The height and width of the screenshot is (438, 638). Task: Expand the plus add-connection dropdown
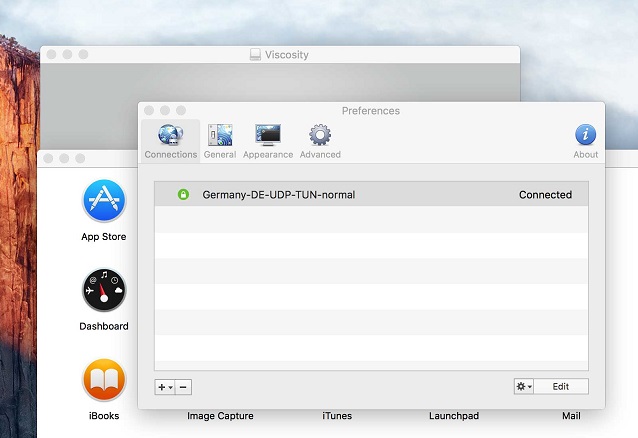coord(165,387)
